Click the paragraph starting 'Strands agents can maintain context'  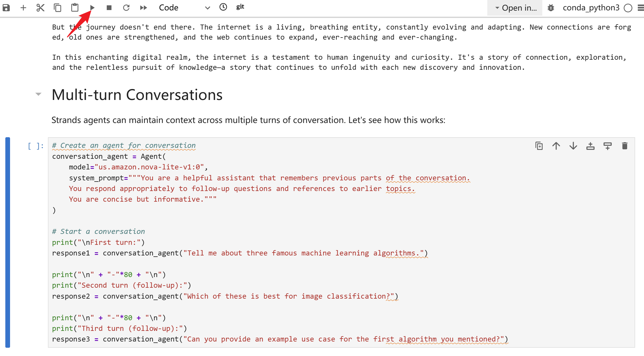click(248, 120)
